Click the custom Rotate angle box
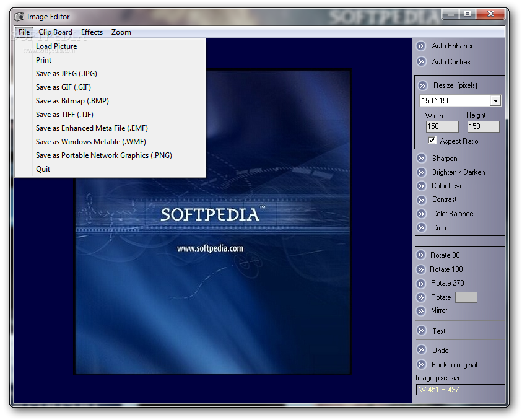The image size is (522, 420). click(466, 297)
